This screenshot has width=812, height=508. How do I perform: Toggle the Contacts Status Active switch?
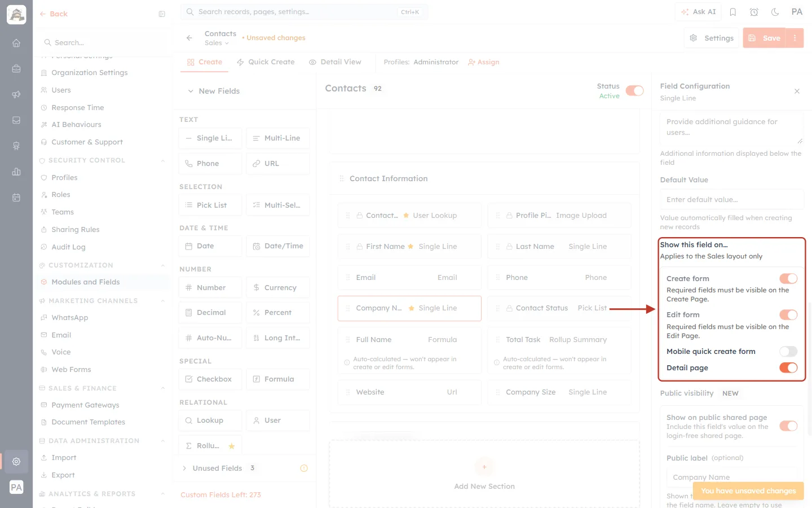(x=634, y=91)
